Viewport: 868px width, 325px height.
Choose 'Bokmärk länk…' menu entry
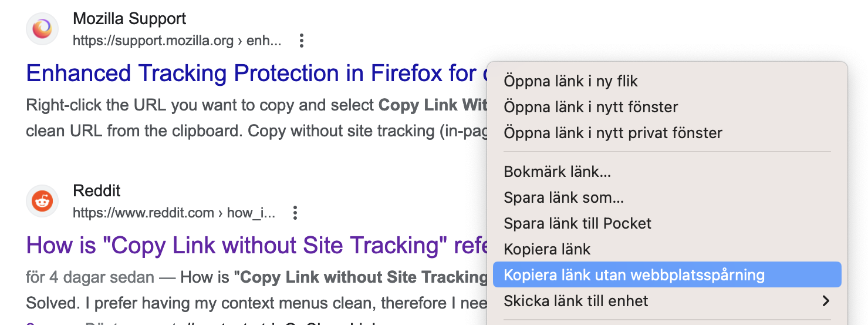[x=557, y=172]
